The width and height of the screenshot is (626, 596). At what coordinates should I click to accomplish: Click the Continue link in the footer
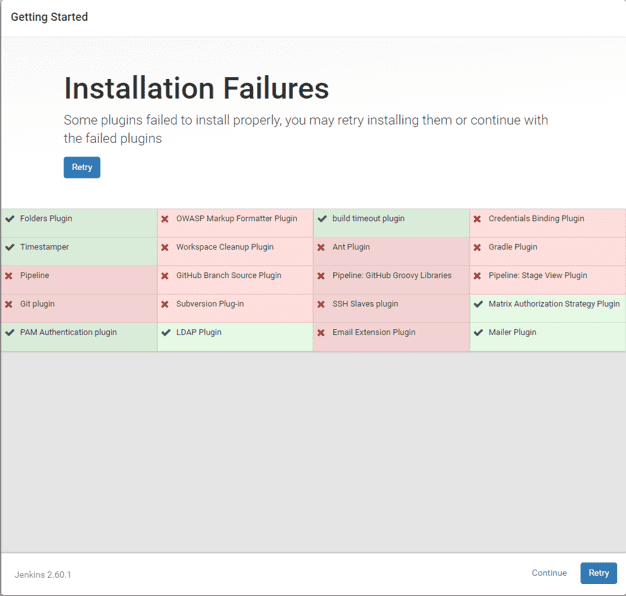(x=549, y=573)
